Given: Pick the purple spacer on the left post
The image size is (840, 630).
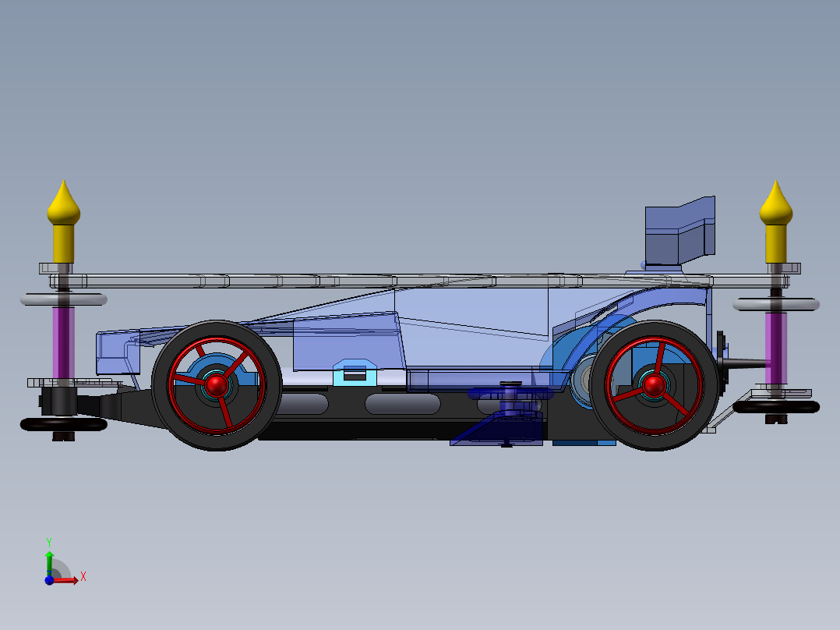Looking at the screenshot, I should pos(63,342).
